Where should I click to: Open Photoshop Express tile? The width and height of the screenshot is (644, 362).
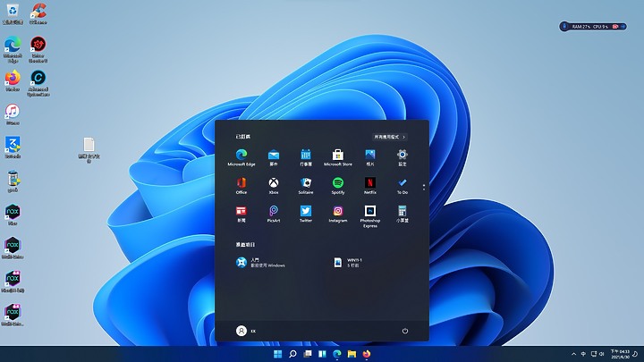point(370,216)
